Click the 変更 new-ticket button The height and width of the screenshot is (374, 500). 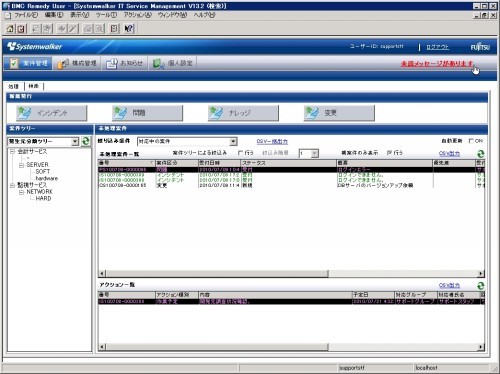point(339,113)
